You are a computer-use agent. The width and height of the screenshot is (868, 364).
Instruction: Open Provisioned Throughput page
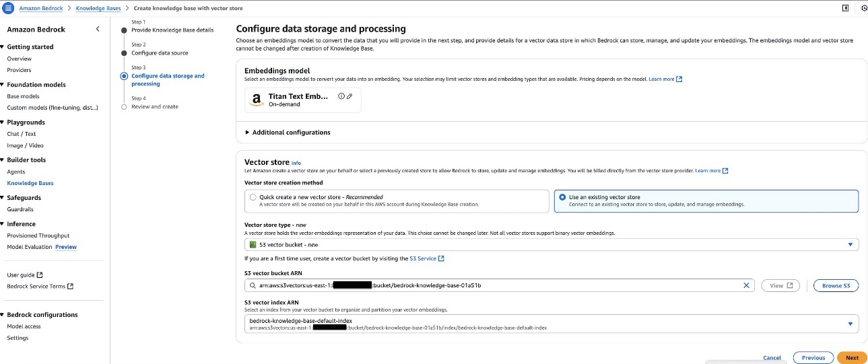(x=38, y=235)
